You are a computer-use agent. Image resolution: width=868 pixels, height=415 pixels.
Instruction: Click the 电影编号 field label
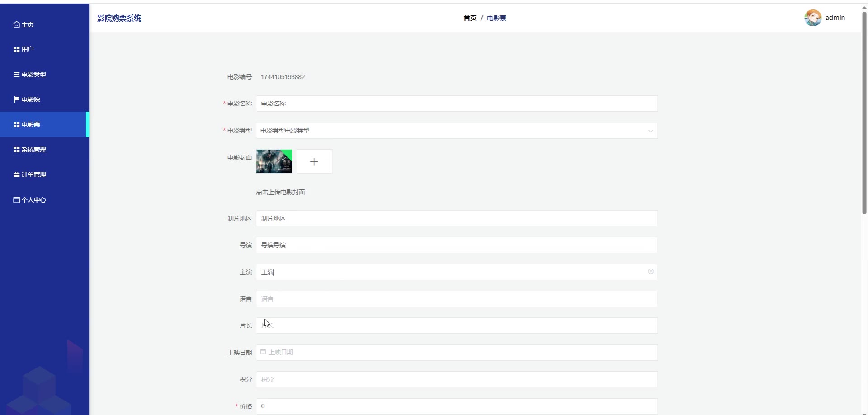(x=240, y=77)
